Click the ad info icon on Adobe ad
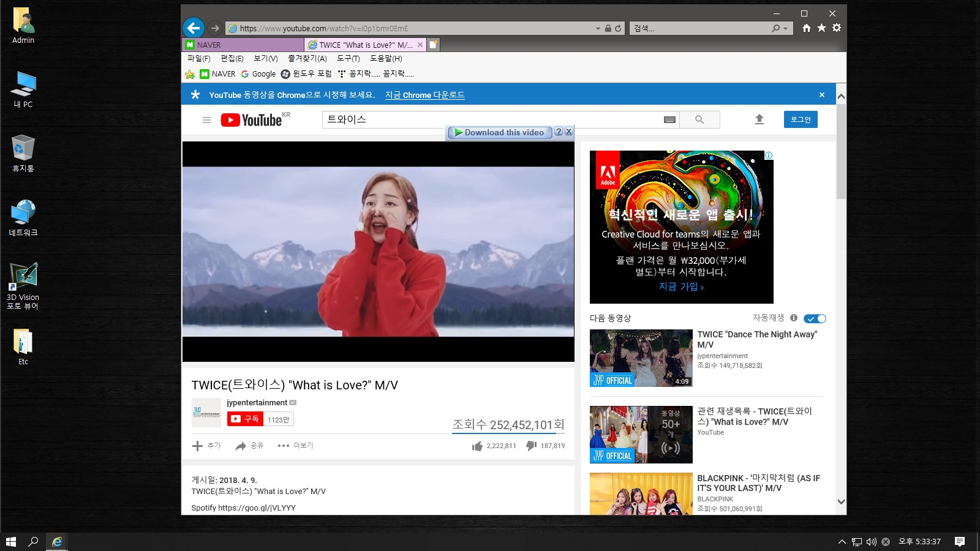980x551 pixels. [769, 156]
